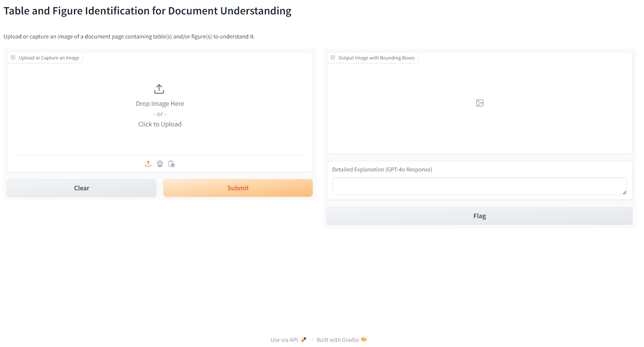The width and height of the screenshot is (644, 347).
Task: Click the rocket icon next to API
Action: (304, 340)
